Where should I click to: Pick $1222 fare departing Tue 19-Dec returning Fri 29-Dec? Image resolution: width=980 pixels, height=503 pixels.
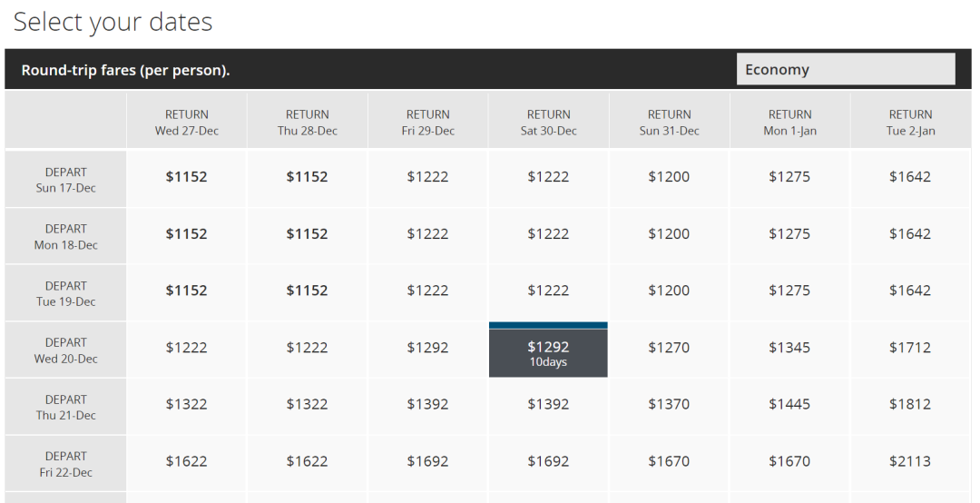(x=427, y=291)
